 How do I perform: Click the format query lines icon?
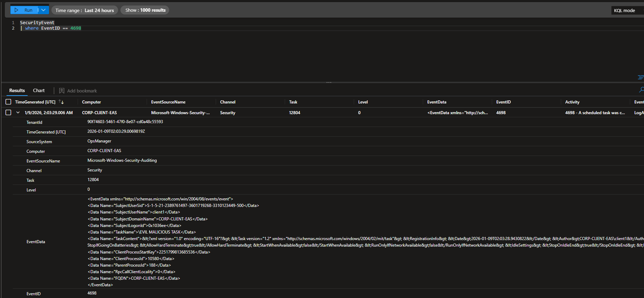coord(641,77)
